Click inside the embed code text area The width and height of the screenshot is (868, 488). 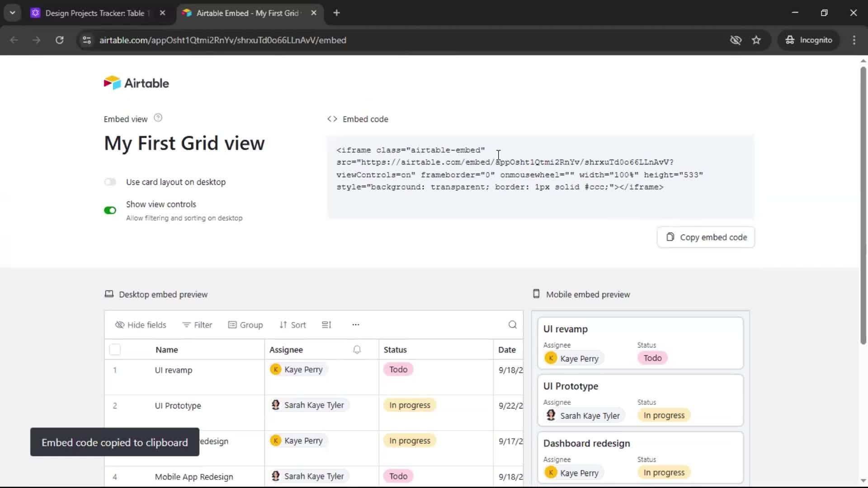(x=541, y=177)
